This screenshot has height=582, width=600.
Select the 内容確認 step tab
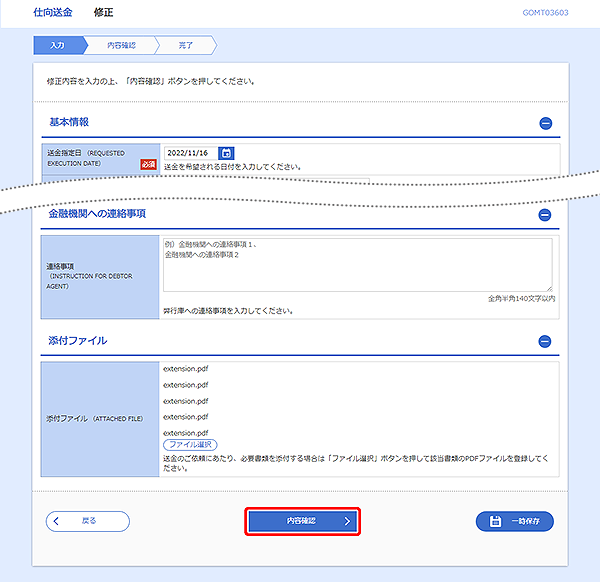click(x=121, y=46)
